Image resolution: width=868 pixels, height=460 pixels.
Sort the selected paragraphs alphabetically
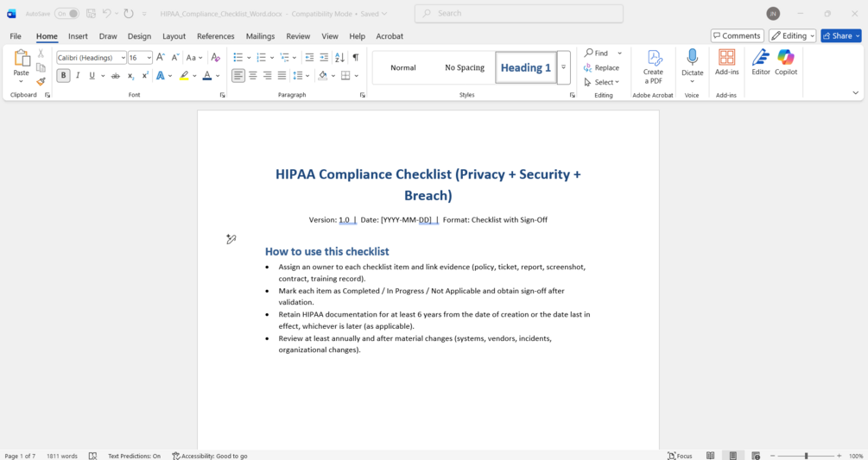[x=339, y=58]
